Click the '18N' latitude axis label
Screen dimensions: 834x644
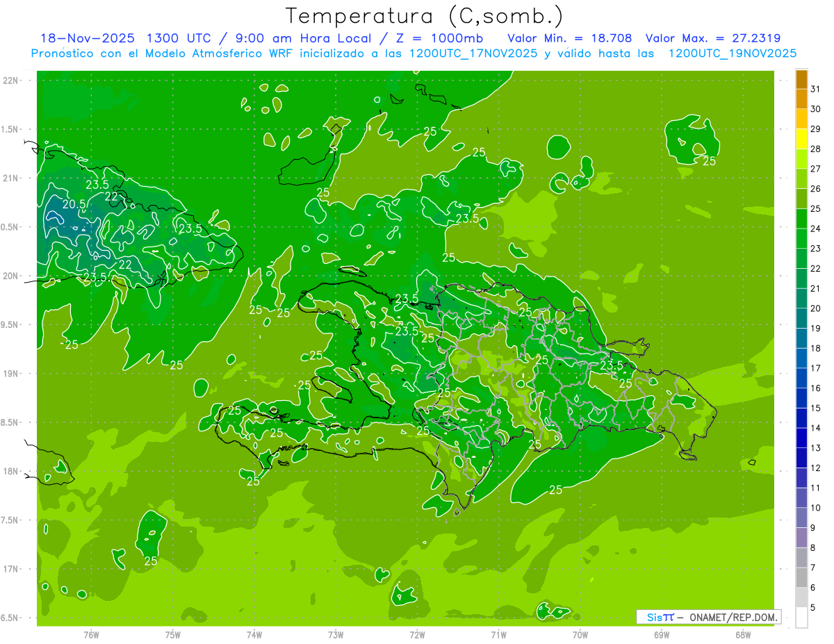pos(10,471)
